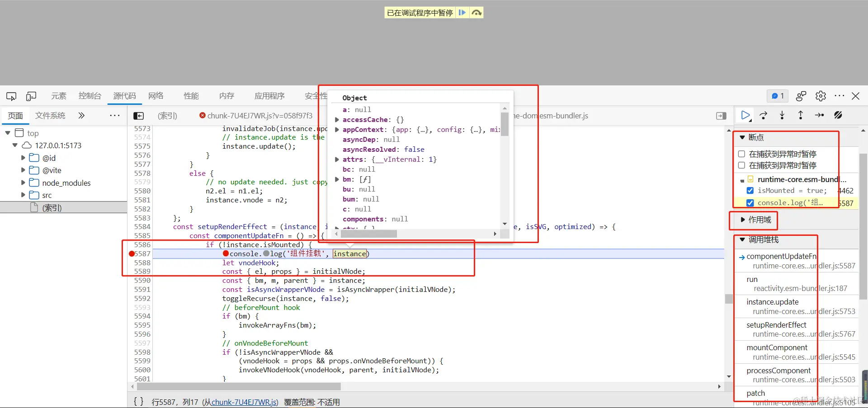Select the 页面 navigator tab

tap(15, 116)
